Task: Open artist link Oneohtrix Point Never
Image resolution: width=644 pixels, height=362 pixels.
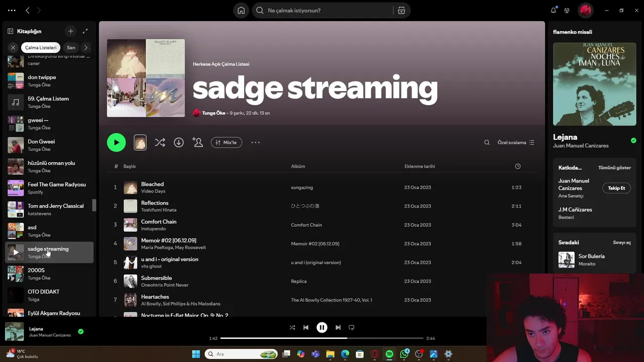Action: (x=165, y=285)
